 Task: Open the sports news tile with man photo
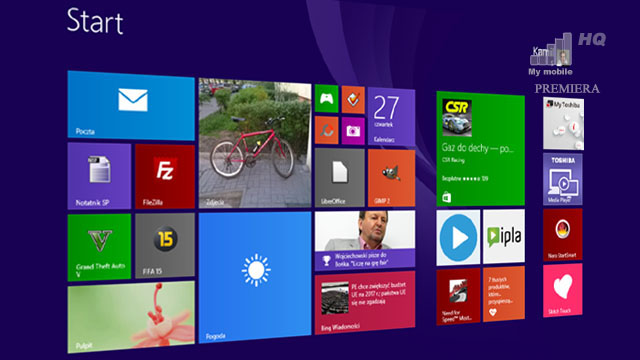pos(365,240)
